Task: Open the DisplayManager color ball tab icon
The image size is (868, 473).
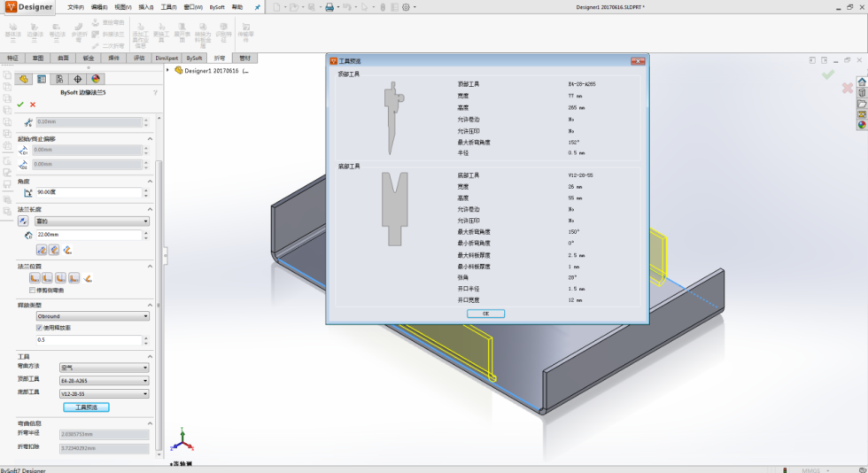Action: pyautogui.click(x=96, y=79)
